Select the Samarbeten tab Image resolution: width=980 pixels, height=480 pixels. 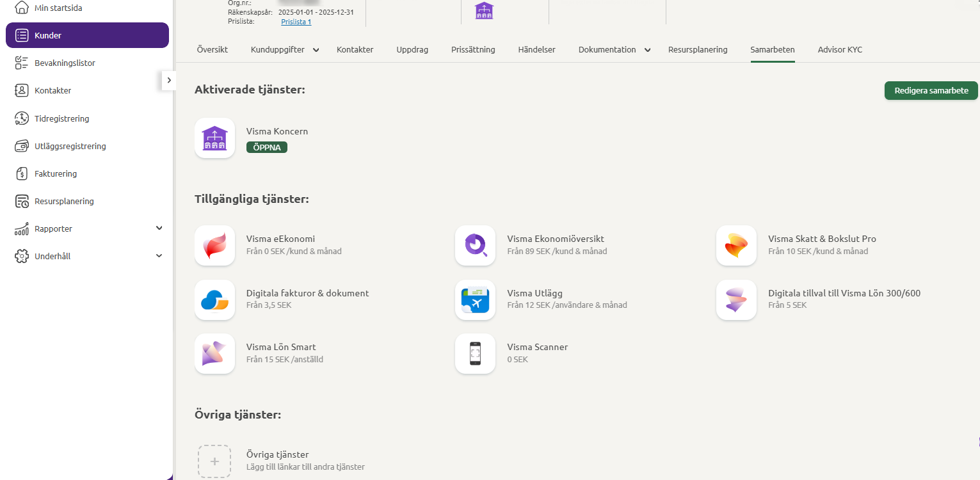[773, 49]
